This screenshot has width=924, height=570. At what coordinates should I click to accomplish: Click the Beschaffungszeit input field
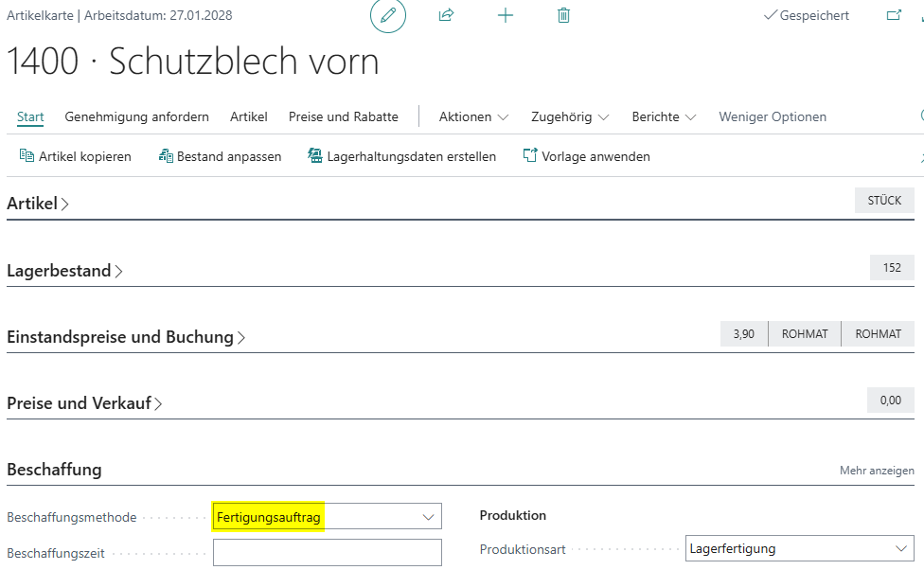pos(327,553)
